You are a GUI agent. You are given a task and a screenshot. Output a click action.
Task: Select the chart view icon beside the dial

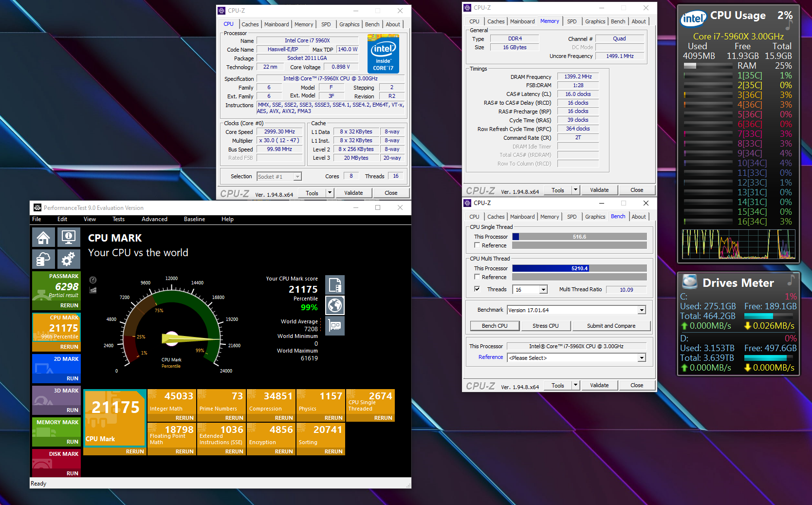93,290
